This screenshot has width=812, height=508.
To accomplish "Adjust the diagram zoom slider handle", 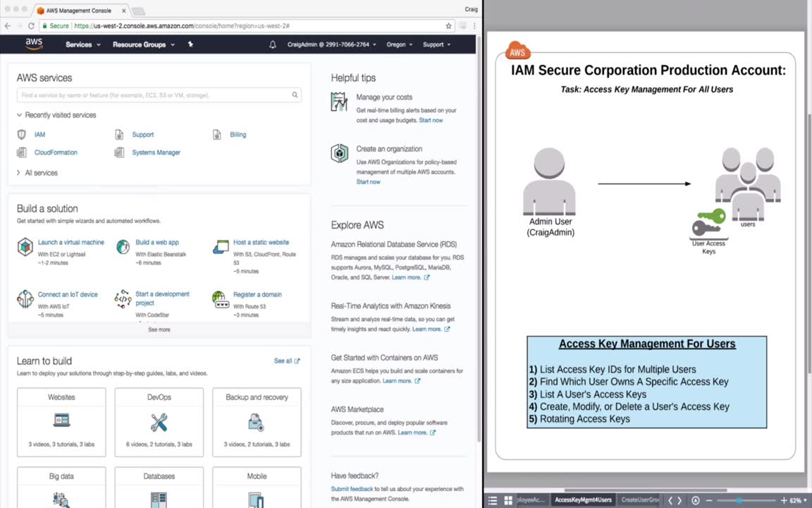I will click(x=739, y=500).
